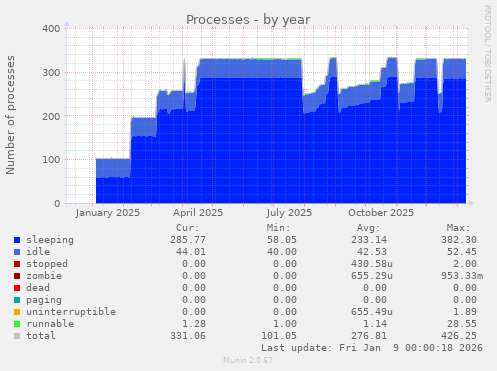The image size is (497, 371).
Task: Click the 'stopped' legend label
Action: tap(47, 264)
